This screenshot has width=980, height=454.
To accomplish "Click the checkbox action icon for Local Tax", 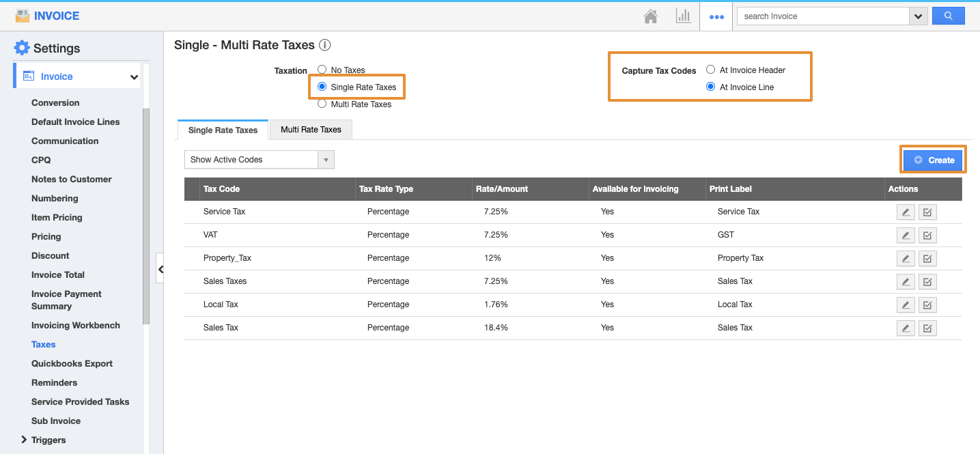I will (927, 305).
